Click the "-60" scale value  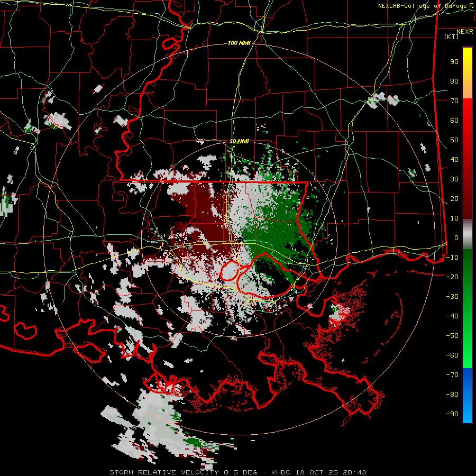click(452, 355)
